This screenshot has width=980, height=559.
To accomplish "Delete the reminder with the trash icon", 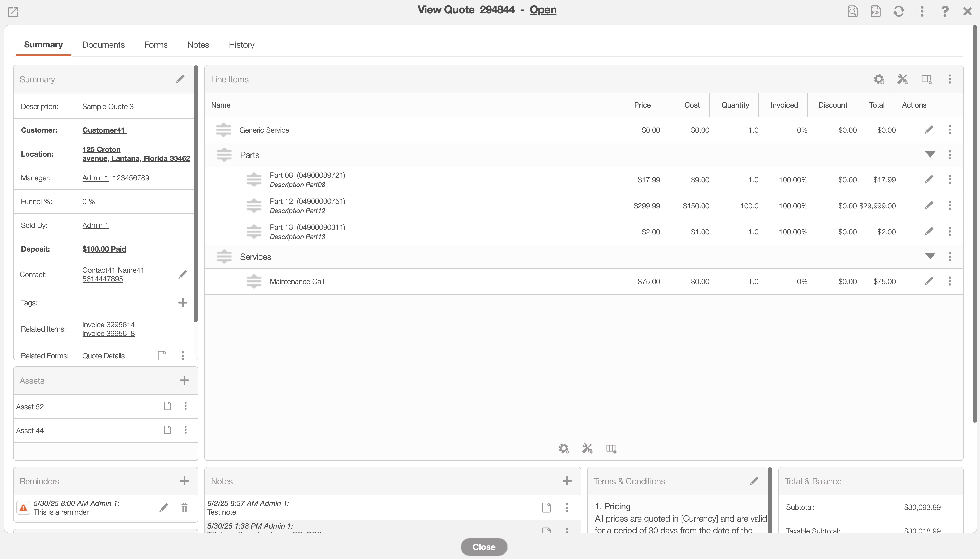I will click(184, 508).
